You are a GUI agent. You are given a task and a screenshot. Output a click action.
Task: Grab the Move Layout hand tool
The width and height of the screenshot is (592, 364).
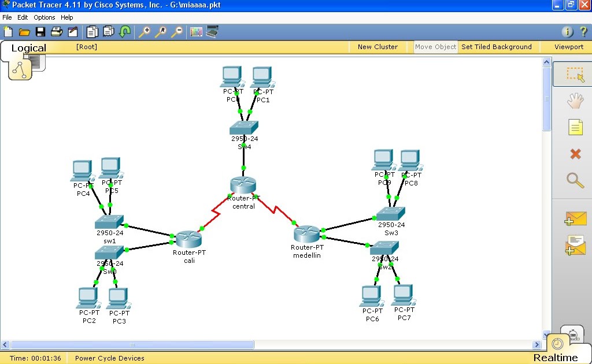coord(575,100)
